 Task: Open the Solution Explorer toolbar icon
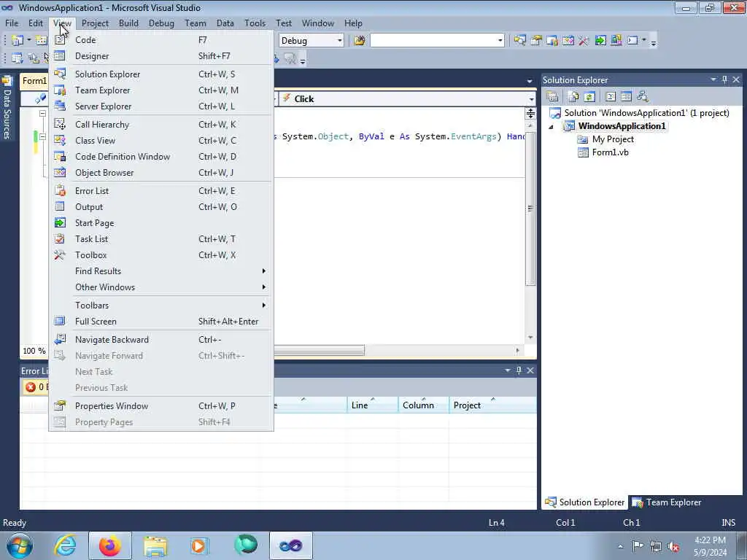[x=519, y=41]
